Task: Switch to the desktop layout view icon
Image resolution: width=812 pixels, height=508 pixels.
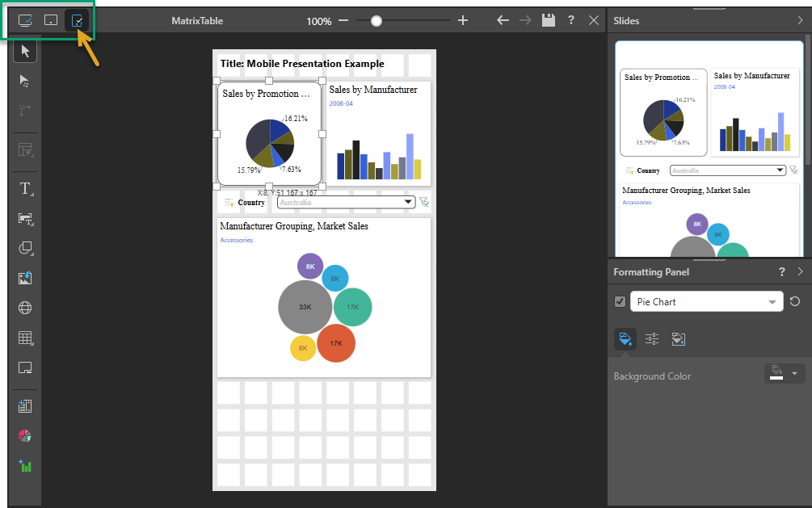Action: coord(26,20)
